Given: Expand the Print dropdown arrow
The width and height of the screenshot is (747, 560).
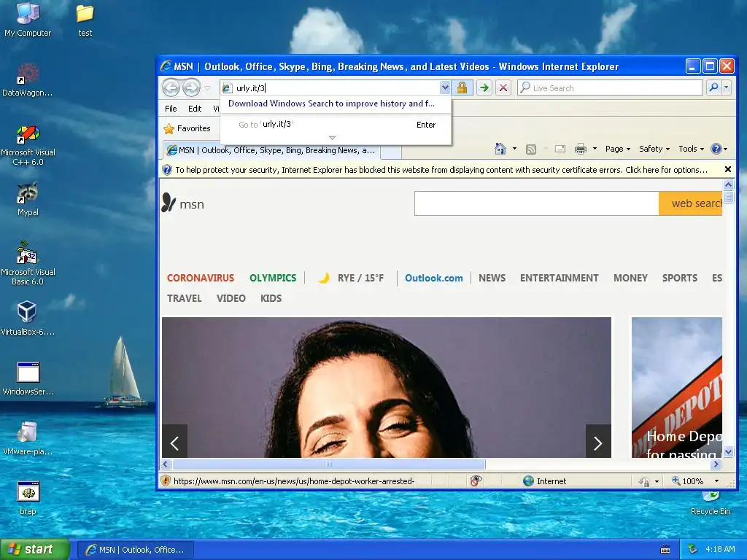Looking at the screenshot, I should point(595,149).
